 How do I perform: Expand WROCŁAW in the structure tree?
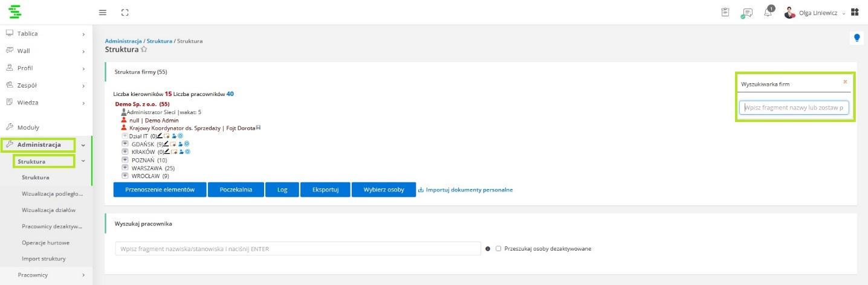[125, 176]
